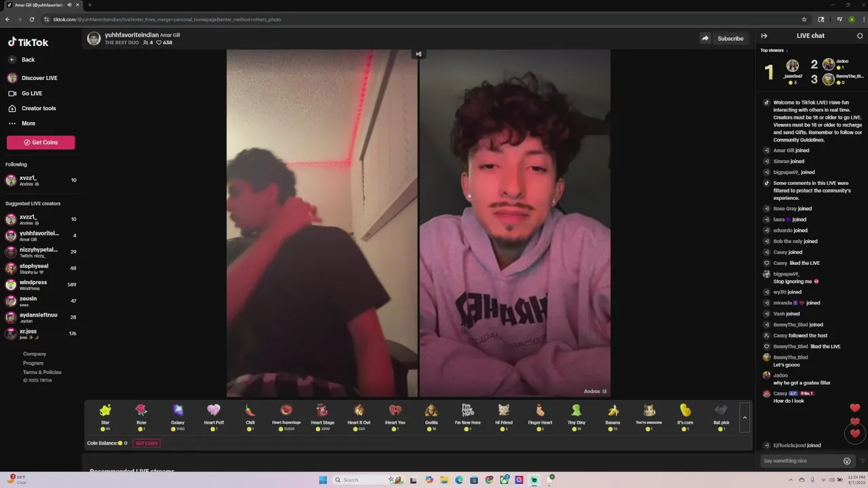
Task: Open Creator tools in sidebar
Action: 32,108
